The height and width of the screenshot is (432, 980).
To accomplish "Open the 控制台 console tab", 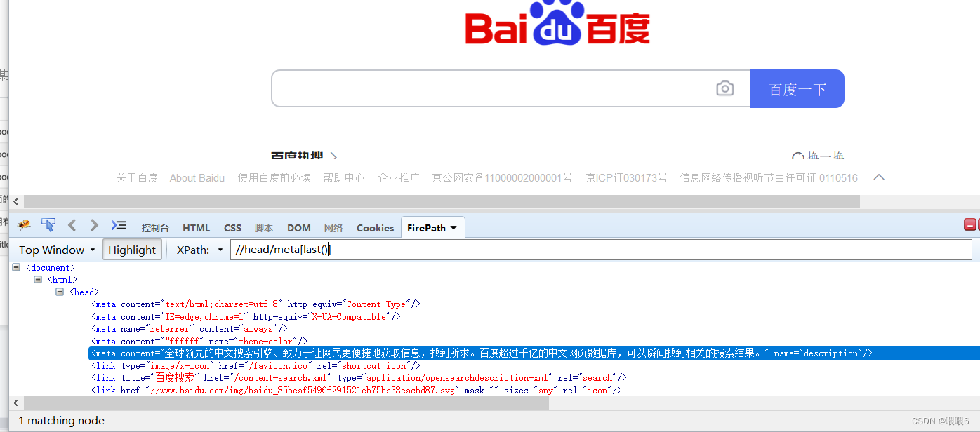I will (x=155, y=228).
